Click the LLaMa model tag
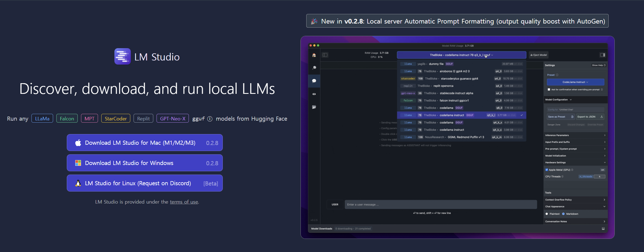The width and height of the screenshot is (644, 252). (x=42, y=118)
